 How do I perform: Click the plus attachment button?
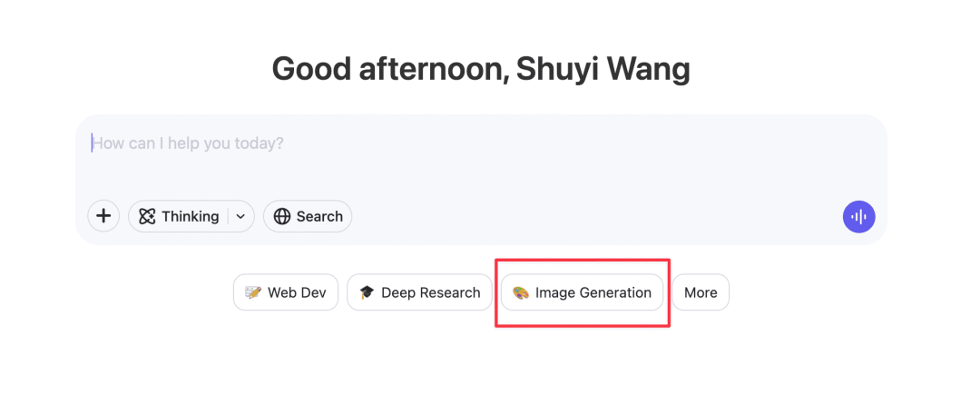[103, 216]
